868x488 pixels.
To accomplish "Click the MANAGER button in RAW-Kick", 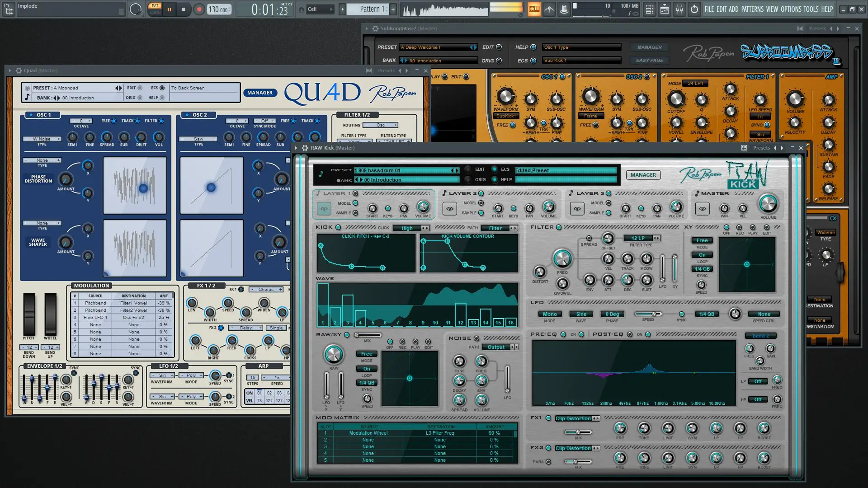I will 643,175.
